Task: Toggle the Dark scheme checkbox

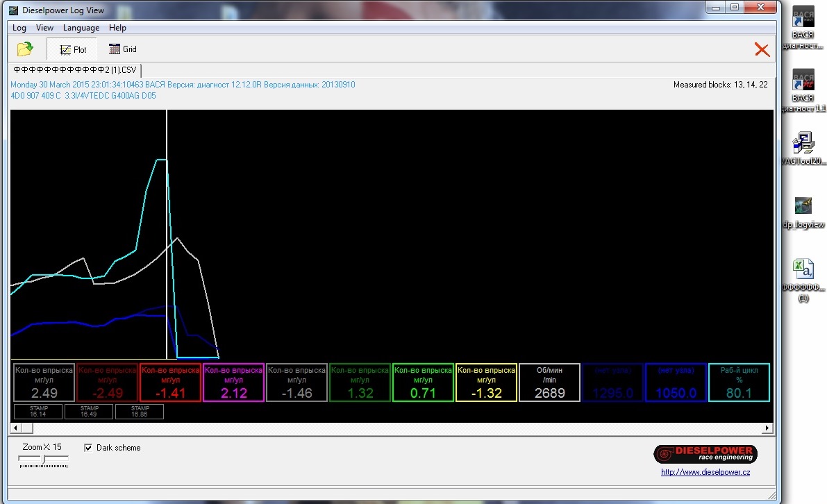Action: [x=88, y=448]
